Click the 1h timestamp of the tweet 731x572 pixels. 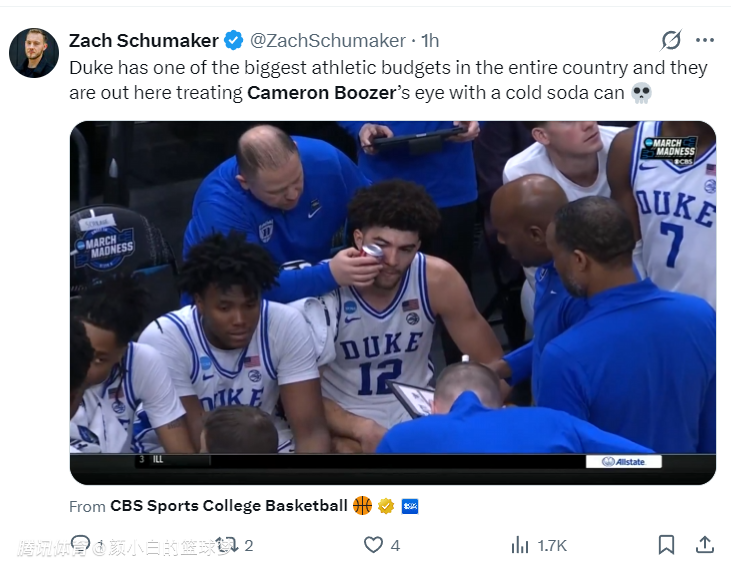(430, 41)
